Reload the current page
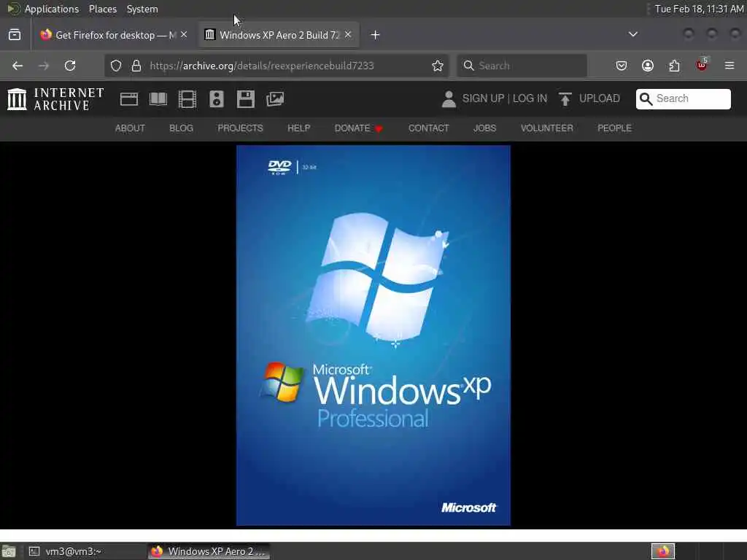747x560 pixels. pyautogui.click(x=70, y=66)
